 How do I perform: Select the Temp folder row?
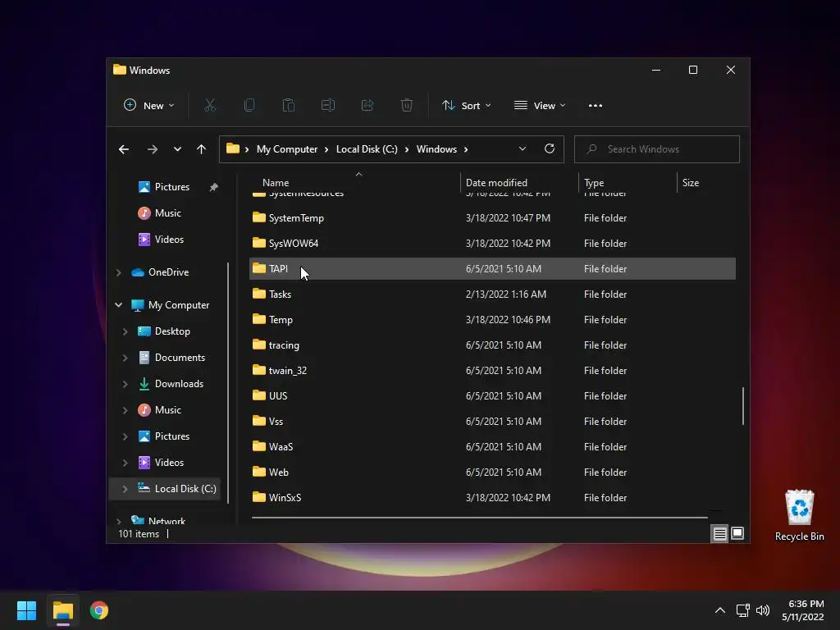(x=492, y=320)
